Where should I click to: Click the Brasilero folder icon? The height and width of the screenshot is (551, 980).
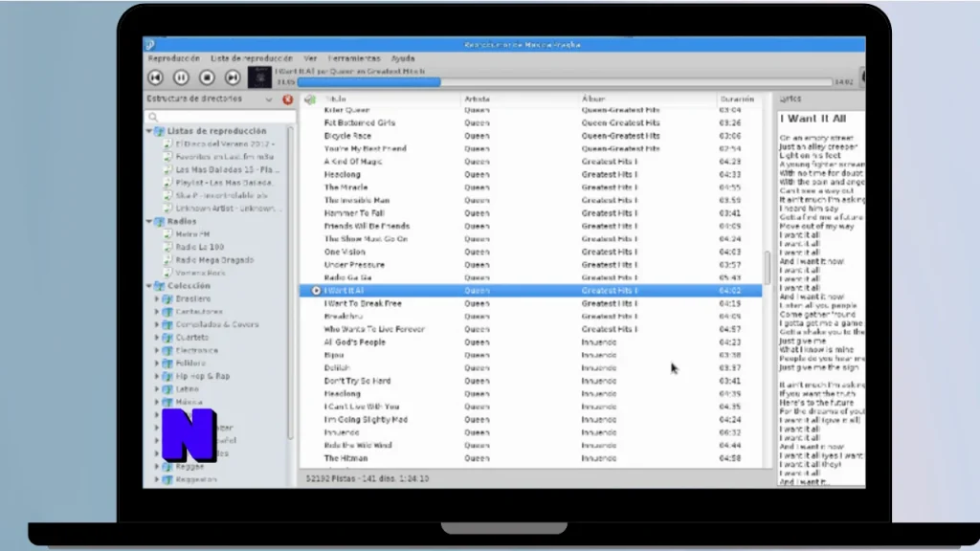pos(167,298)
